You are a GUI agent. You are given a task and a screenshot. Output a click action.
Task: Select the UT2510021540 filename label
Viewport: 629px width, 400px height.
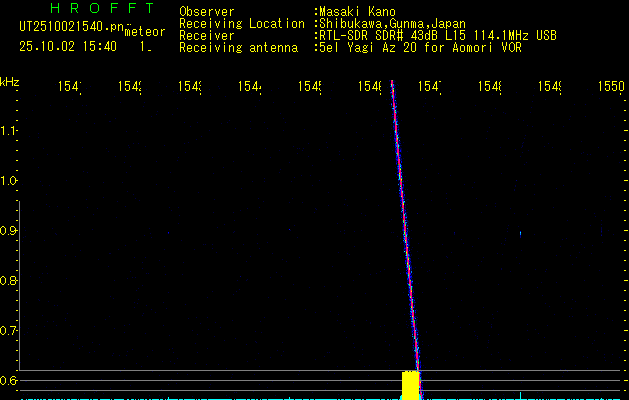point(70,25)
